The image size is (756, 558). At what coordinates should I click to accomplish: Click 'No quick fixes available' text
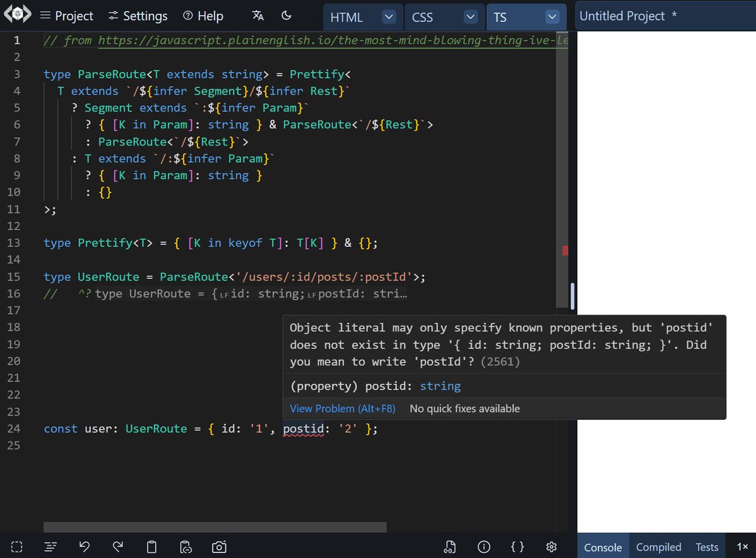[x=465, y=409]
